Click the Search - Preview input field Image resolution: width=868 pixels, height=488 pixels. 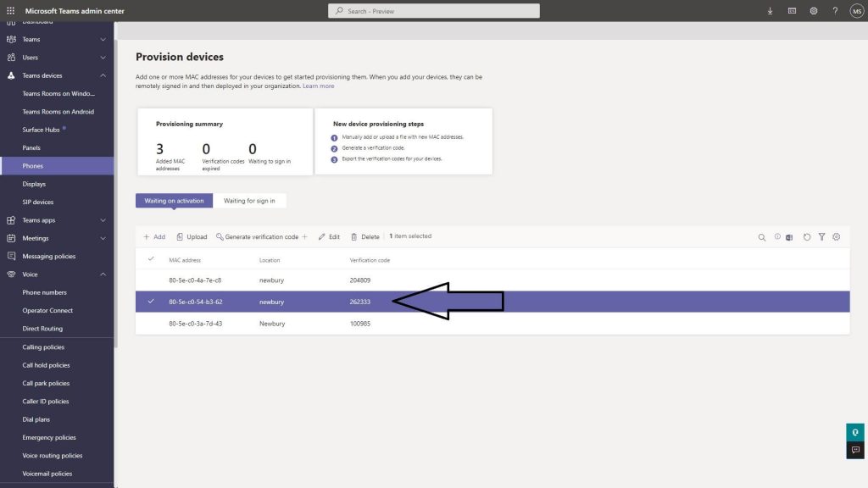434,10
